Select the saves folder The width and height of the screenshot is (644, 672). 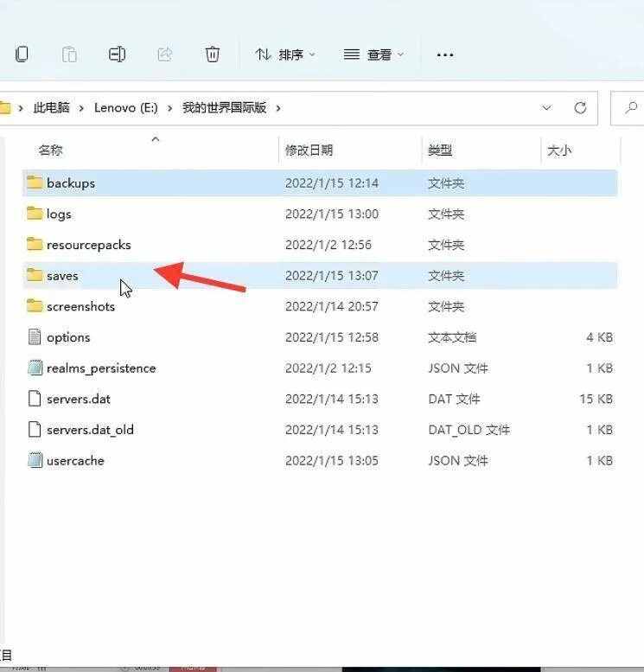coord(62,276)
